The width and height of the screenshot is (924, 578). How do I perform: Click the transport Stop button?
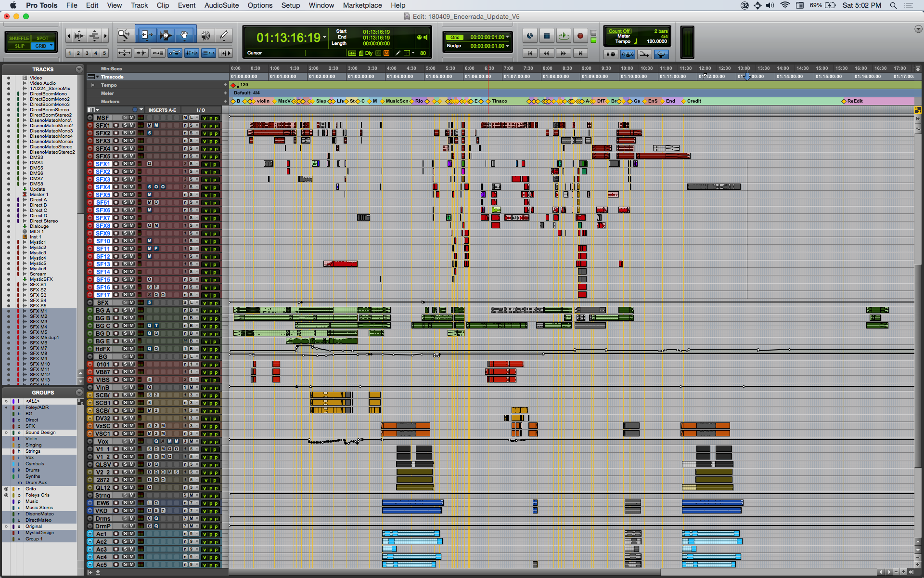(x=547, y=36)
